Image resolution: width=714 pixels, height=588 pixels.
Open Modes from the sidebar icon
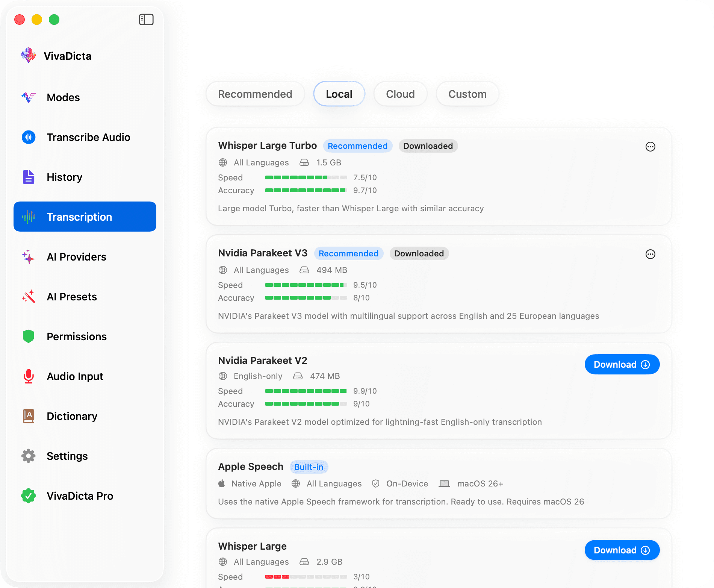(29, 97)
